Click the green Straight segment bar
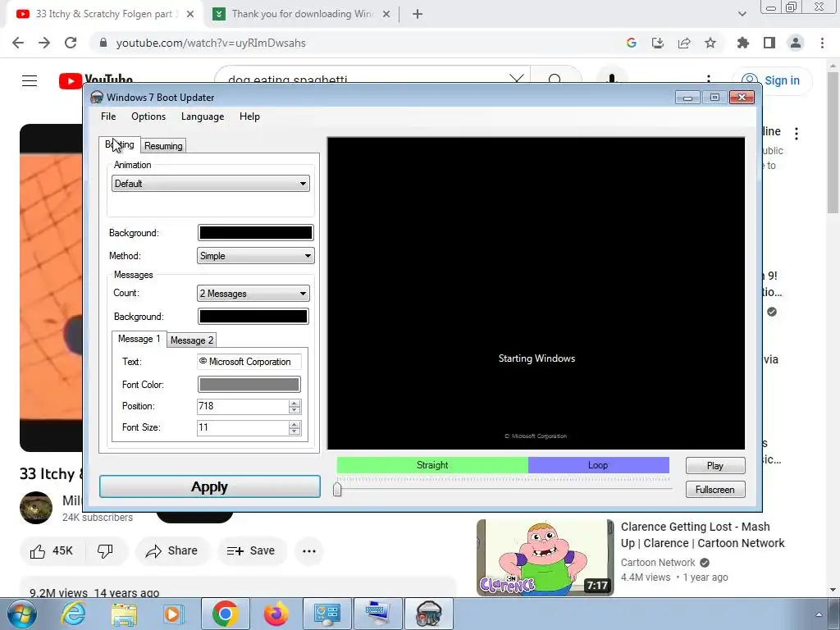The width and height of the screenshot is (840, 630). (x=432, y=465)
